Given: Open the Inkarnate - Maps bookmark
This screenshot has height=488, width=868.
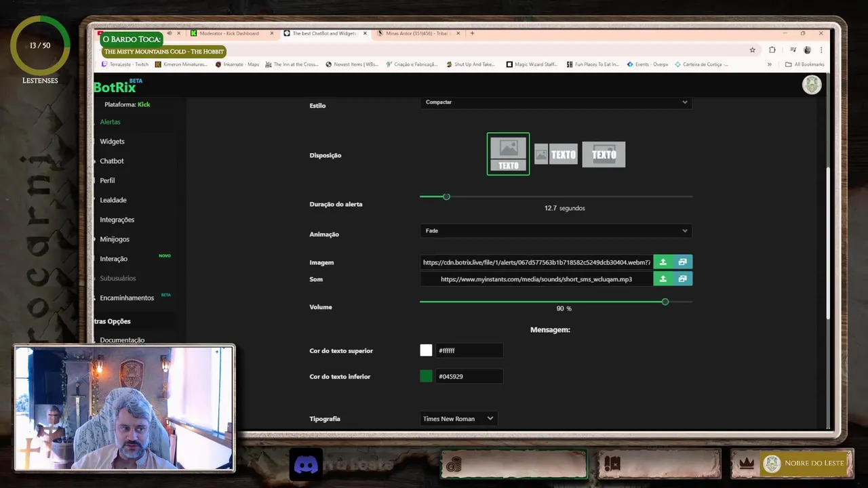Looking at the screenshot, I should point(237,64).
